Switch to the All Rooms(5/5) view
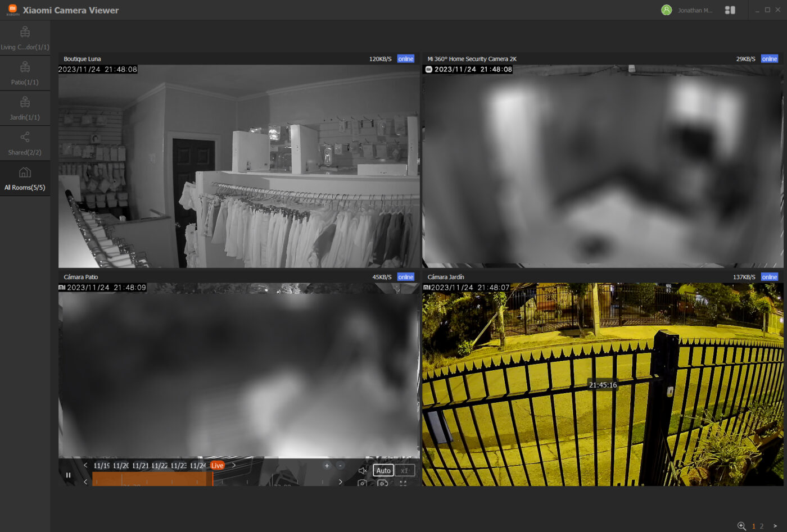 25,179
